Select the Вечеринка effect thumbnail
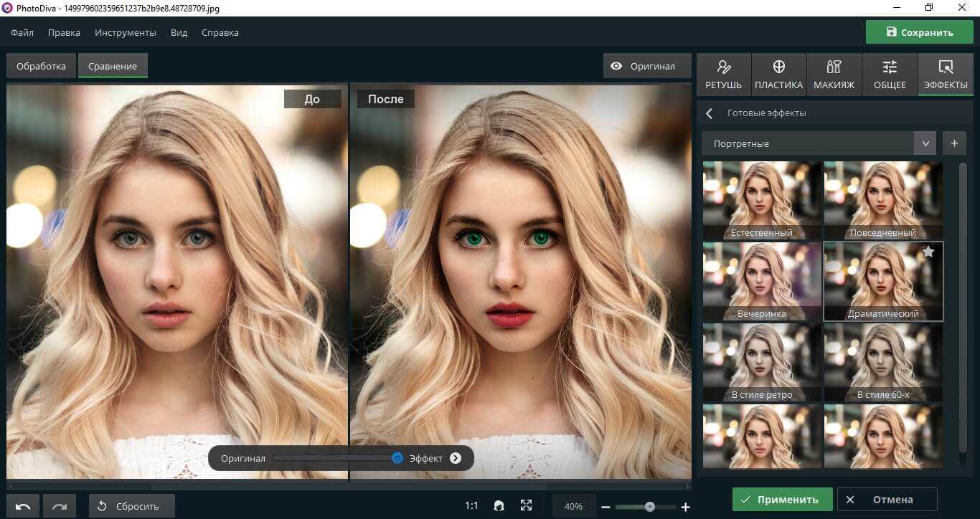Image resolution: width=980 pixels, height=519 pixels. (x=761, y=281)
